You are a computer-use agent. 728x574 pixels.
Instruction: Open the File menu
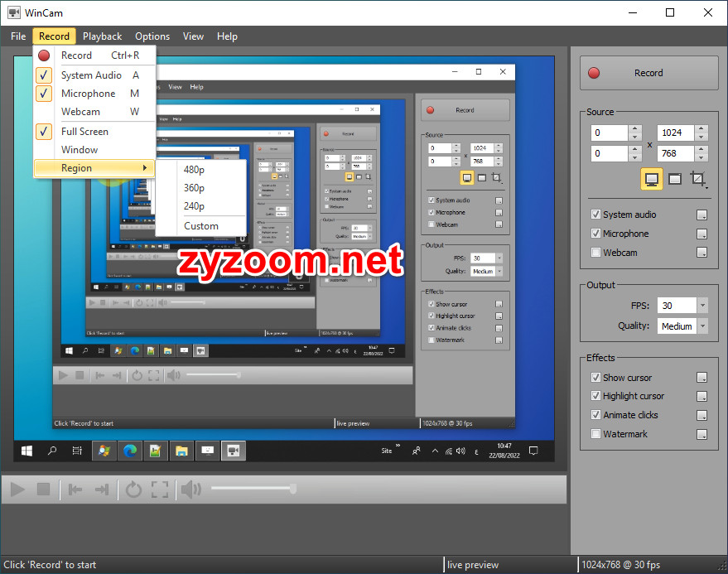click(x=18, y=36)
